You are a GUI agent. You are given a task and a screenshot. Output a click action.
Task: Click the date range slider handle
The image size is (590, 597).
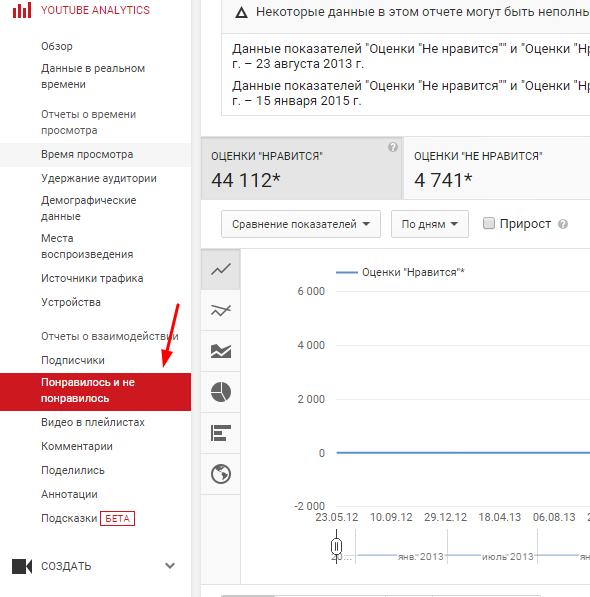pos(336,547)
